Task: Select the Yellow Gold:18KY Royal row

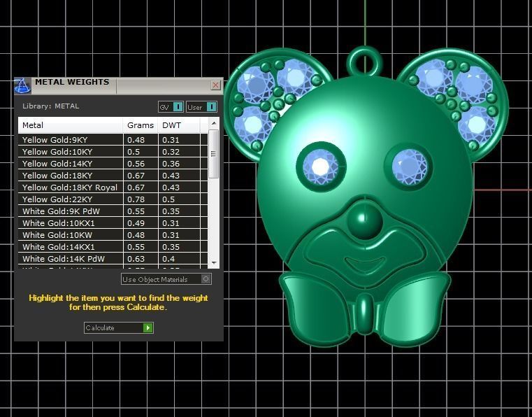Action: click(113, 187)
